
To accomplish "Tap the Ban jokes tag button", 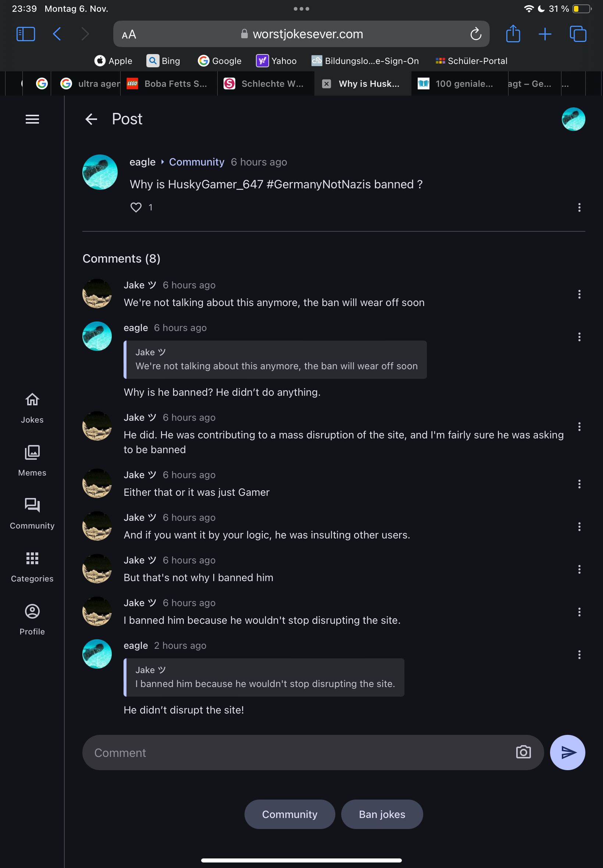I will click(382, 814).
